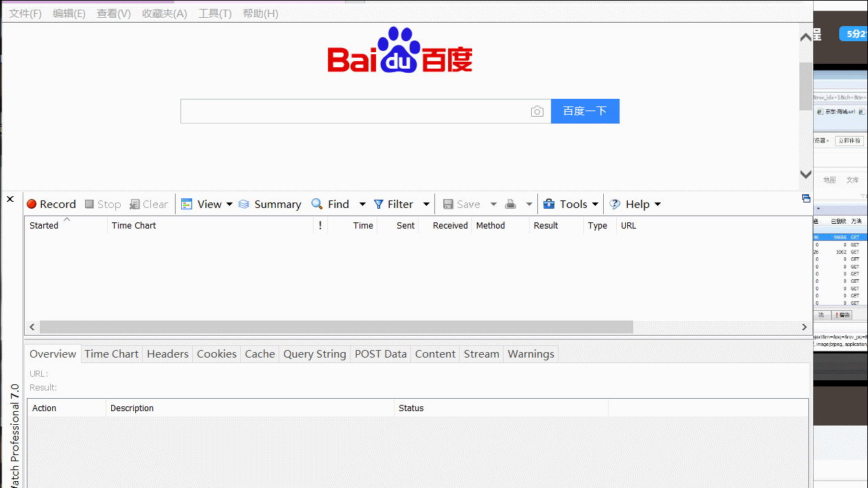868x488 pixels.
Task: Expand the Find dropdown arrow
Action: [362, 205]
